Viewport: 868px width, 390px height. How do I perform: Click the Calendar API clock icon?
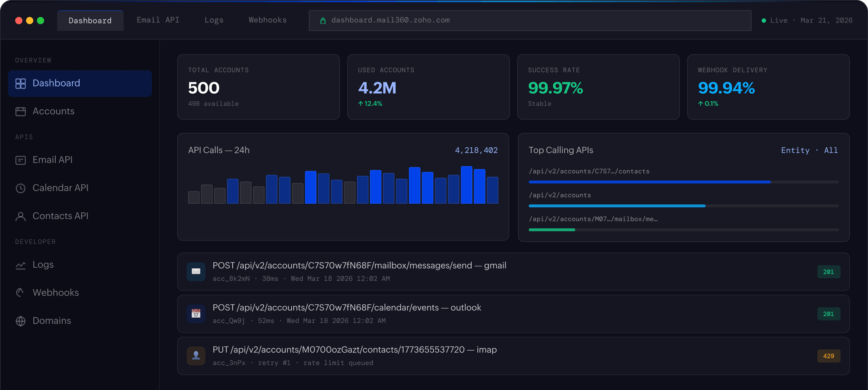tap(21, 188)
